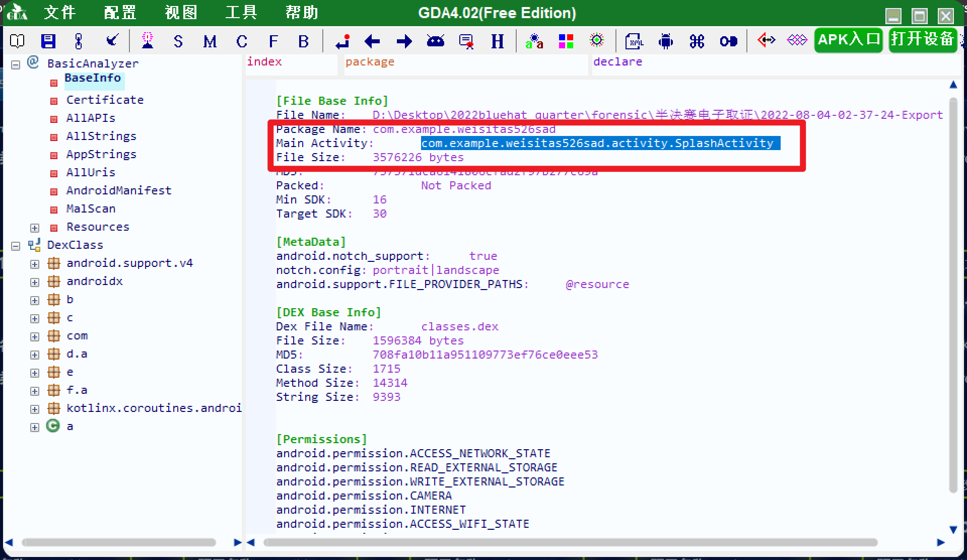Open the 配置 menu

coord(120,12)
